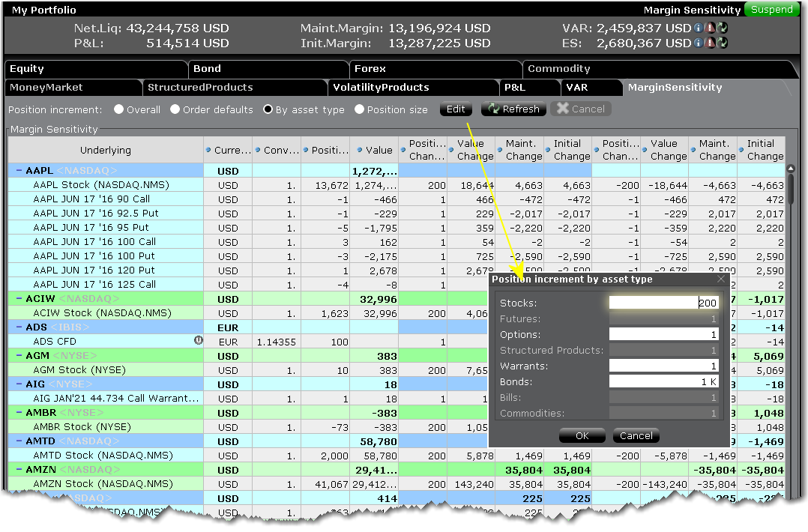The image size is (808, 532).
Task: Click the table's scroll-up arrow
Action: [x=791, y=169]
